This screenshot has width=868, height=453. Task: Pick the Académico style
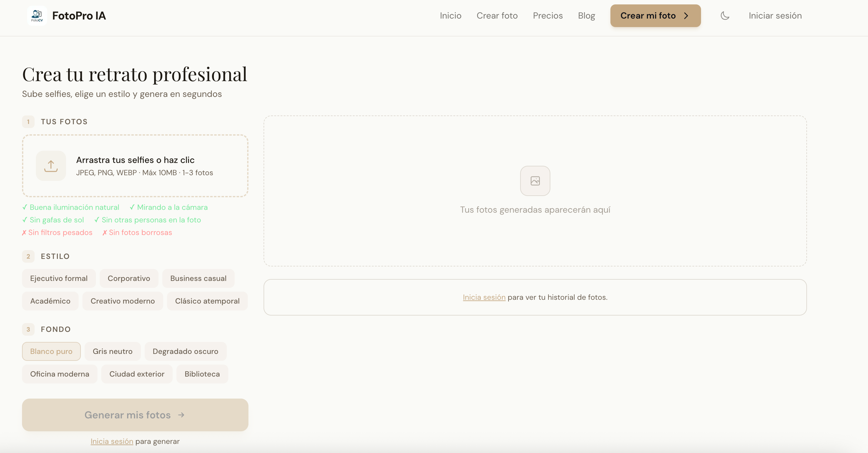[50, 301]
